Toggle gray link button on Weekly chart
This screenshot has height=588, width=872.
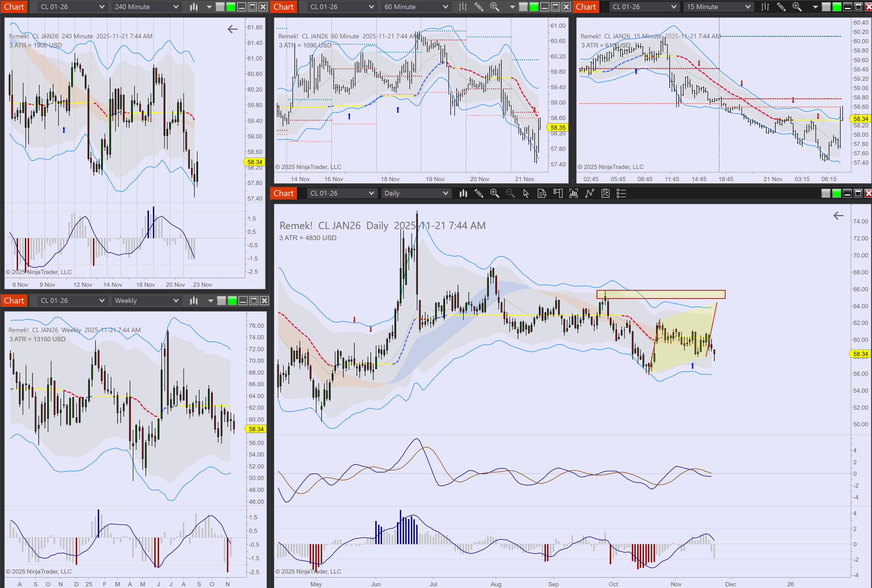221,300
